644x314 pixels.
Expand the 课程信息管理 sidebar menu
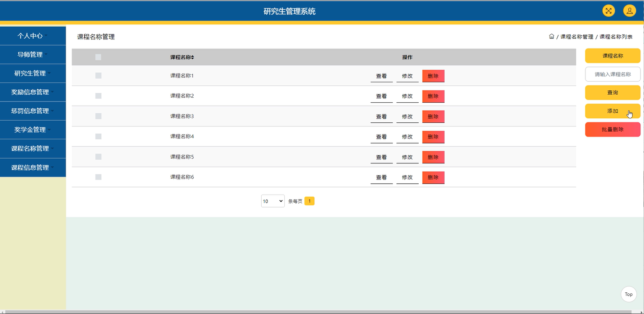[33, 167]
